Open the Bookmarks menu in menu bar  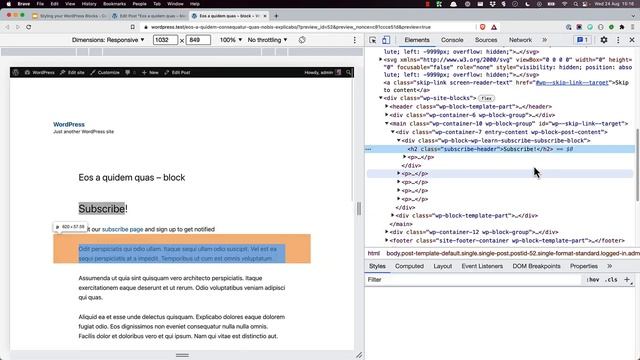tap(114, 4)
